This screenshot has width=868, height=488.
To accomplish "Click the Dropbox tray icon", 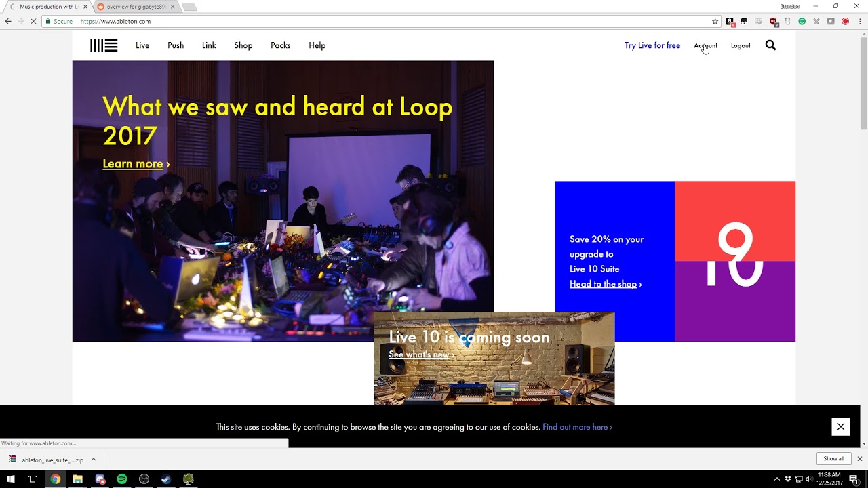I will tap(788, 479).
